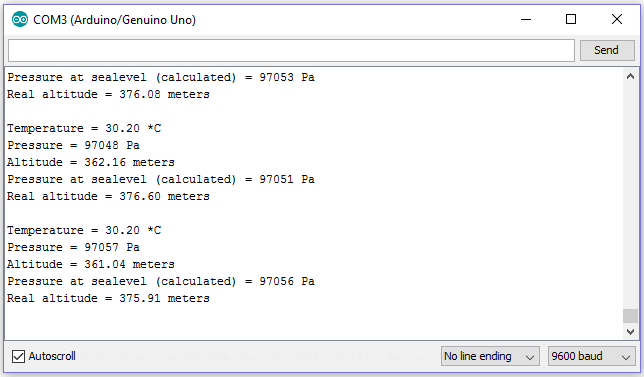Click the line 'Real altitude = 376.60 meters'
Screen dimensions: 644x377
tap(108, 196)
